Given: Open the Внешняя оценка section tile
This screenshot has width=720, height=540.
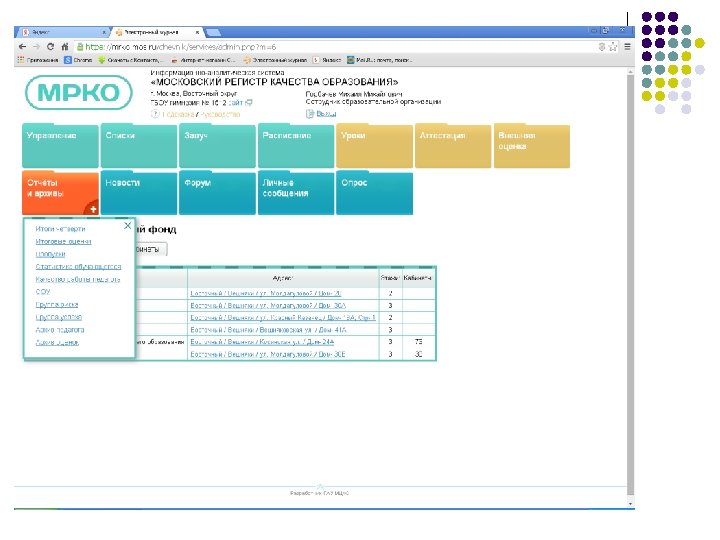Looking at the screenshot, I should pyautogui.click(x=532, y=146).
